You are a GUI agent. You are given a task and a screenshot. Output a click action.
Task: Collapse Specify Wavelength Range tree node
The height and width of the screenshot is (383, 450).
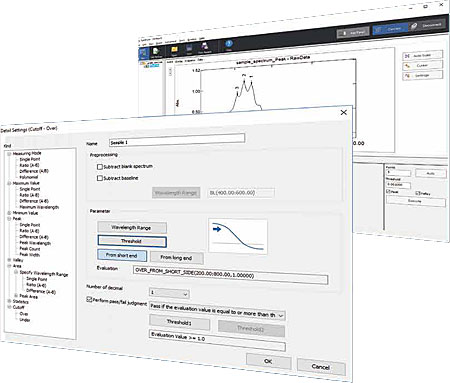pyautogui.click(x=16, y=272)
